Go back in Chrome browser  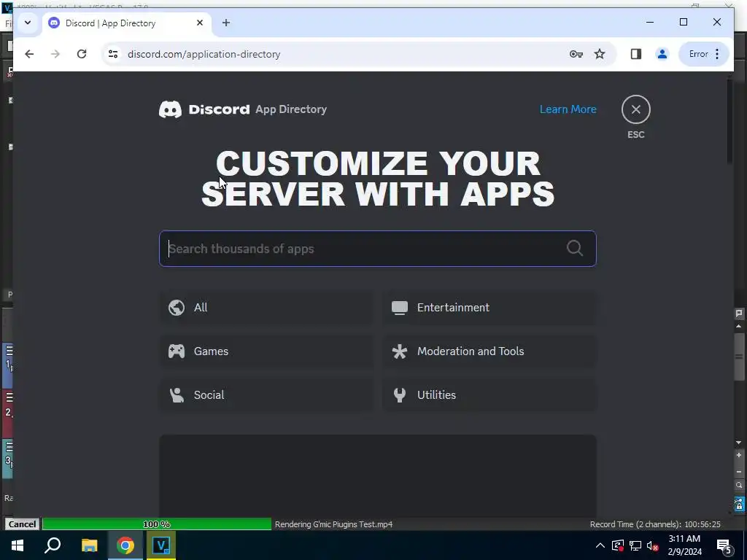[29, 54]
